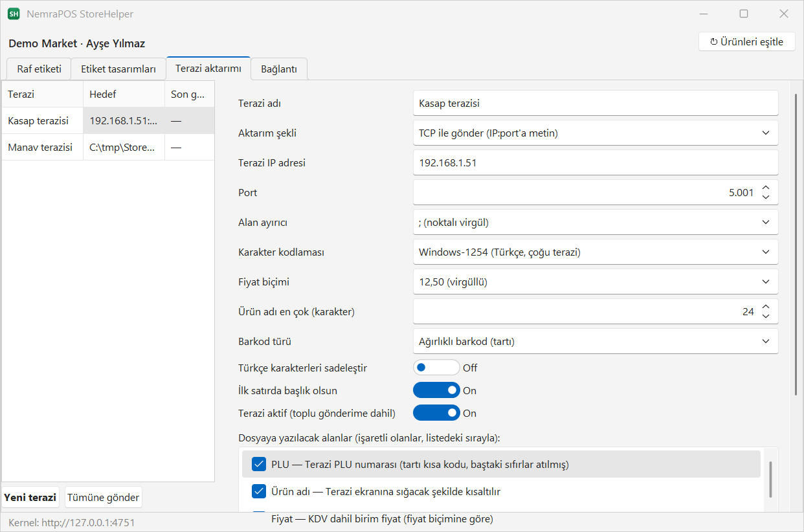804x532 pixels.
Task: Click the StoreHelper SH app icon
Action: [x=14, y=14]
